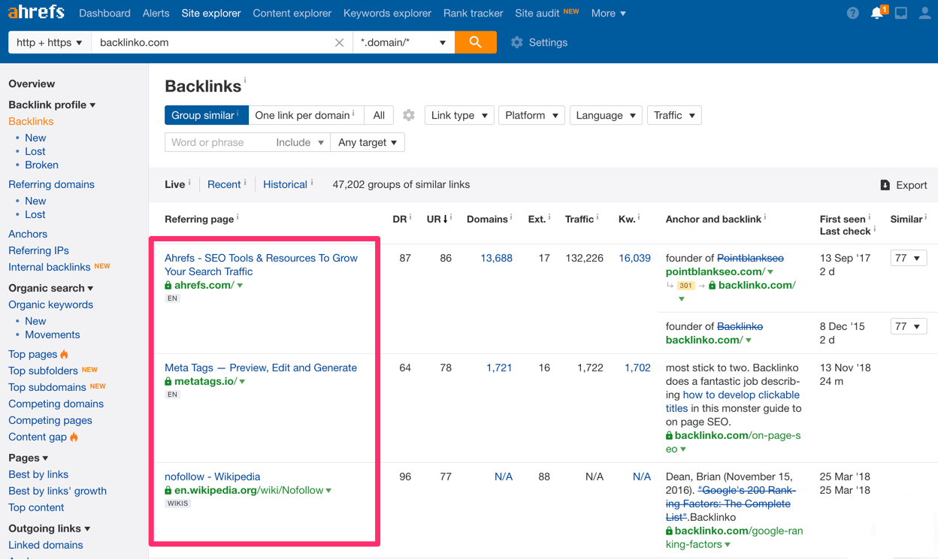Open the Include dropdown
This screenshot has width=938, height=560.
coord(300,142)
